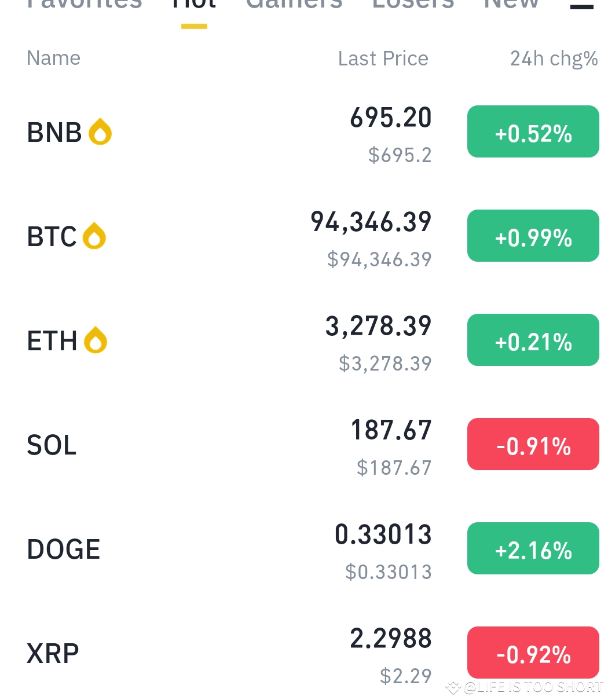This screenshot has width=608, height=700.
Task: Open BTC price 94,346.39 details
Action: 371,222
